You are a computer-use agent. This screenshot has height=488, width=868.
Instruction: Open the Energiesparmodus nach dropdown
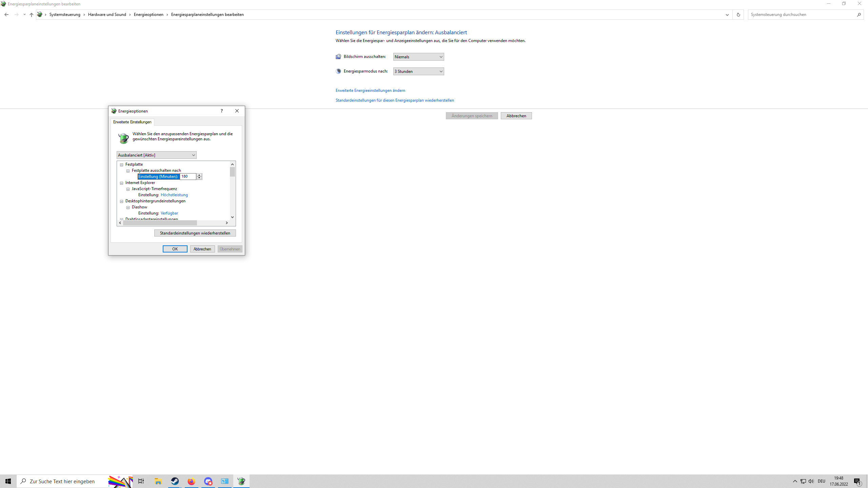pos(418,72)
